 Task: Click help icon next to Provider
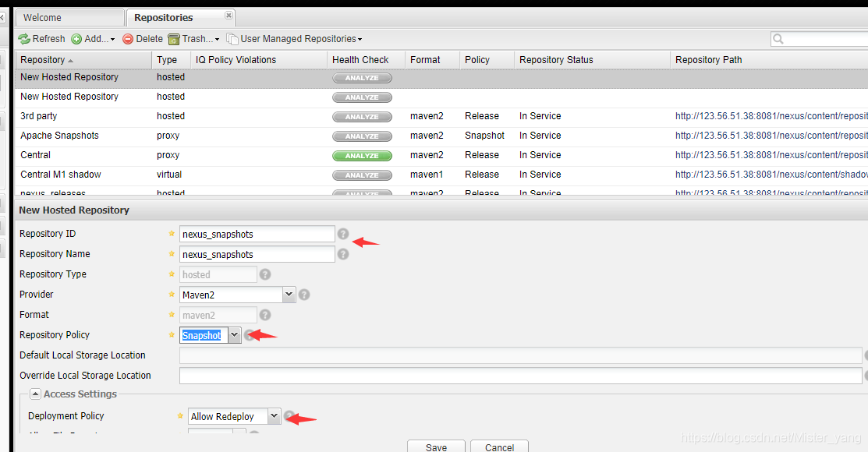(x=304, y=295)
